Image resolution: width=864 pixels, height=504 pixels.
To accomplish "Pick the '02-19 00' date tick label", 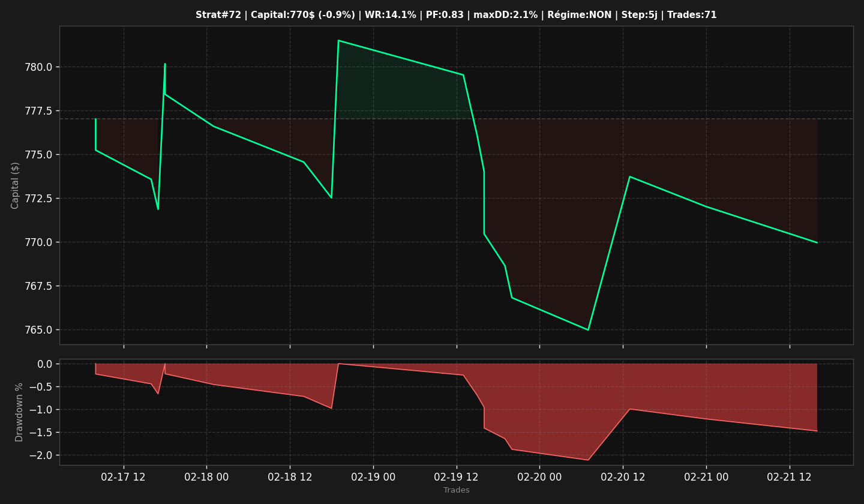I will [x=373, y=477].
